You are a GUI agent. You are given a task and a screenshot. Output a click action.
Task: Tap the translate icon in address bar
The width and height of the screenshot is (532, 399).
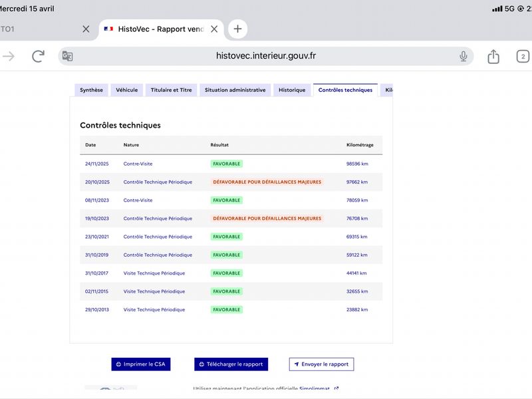click(68, 57)
